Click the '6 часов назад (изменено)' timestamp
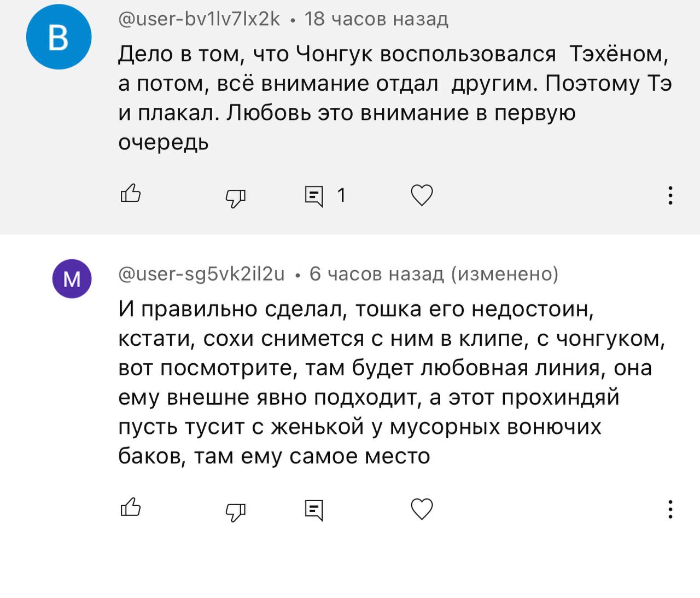Viewport: 700px width, 598px height. [x=434, y=273]
